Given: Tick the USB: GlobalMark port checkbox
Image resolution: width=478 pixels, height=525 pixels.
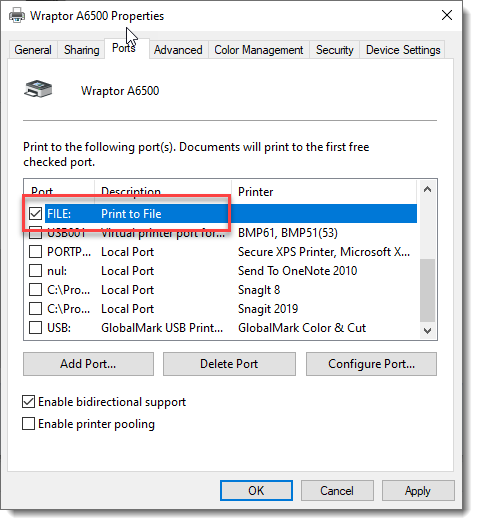Looking at the screenshot, I should click(35, 327).
